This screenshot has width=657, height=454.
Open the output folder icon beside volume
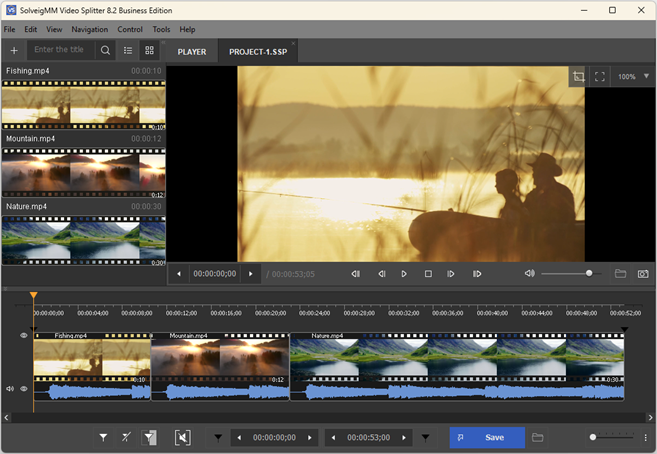621,274
